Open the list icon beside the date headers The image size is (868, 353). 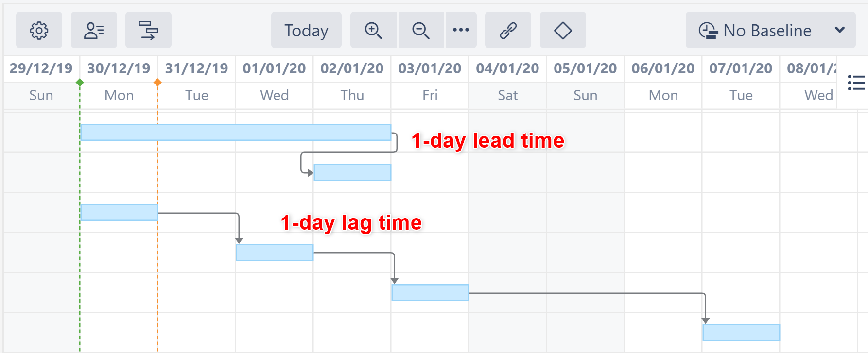point(857,83)
